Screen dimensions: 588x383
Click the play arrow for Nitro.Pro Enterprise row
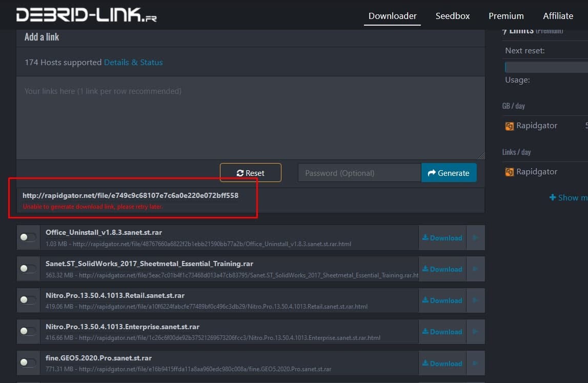(x=476, y=332)
